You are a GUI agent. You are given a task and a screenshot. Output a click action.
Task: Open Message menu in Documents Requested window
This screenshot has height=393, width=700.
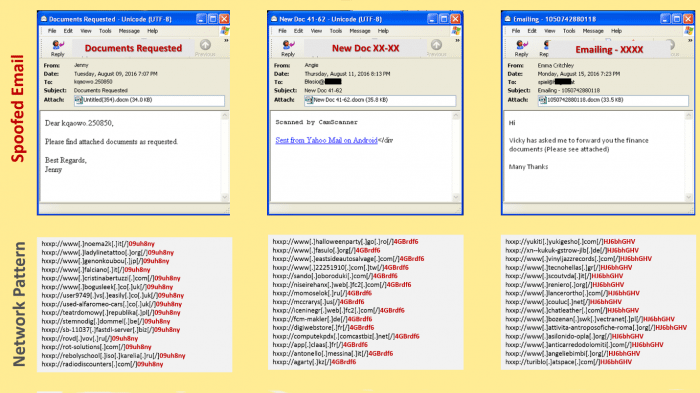click(x=129, y=31)
